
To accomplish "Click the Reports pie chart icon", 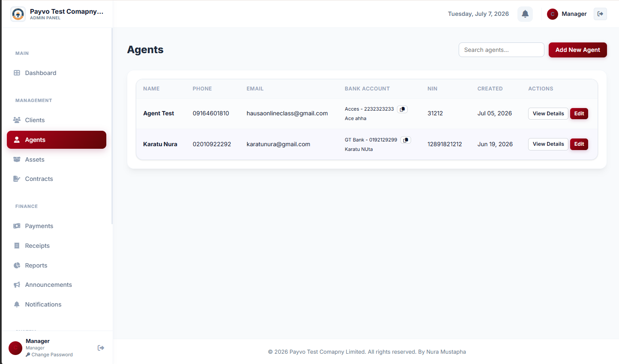I will point(17,265).
